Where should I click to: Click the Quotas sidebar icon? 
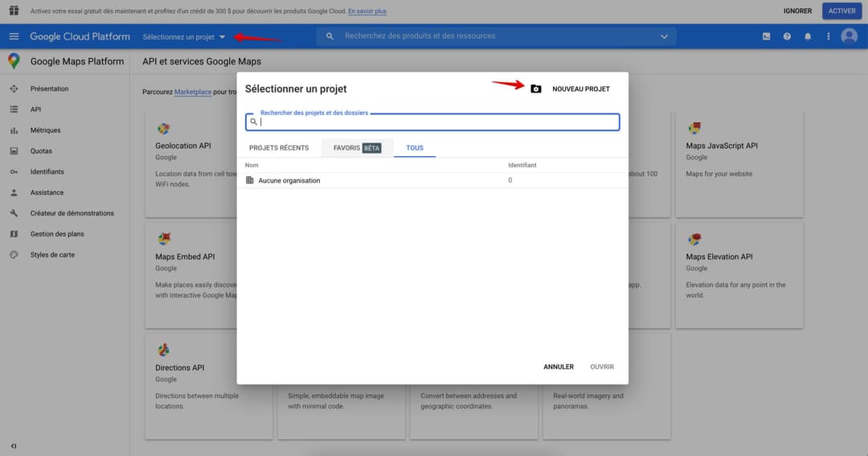tap(14, 150)
